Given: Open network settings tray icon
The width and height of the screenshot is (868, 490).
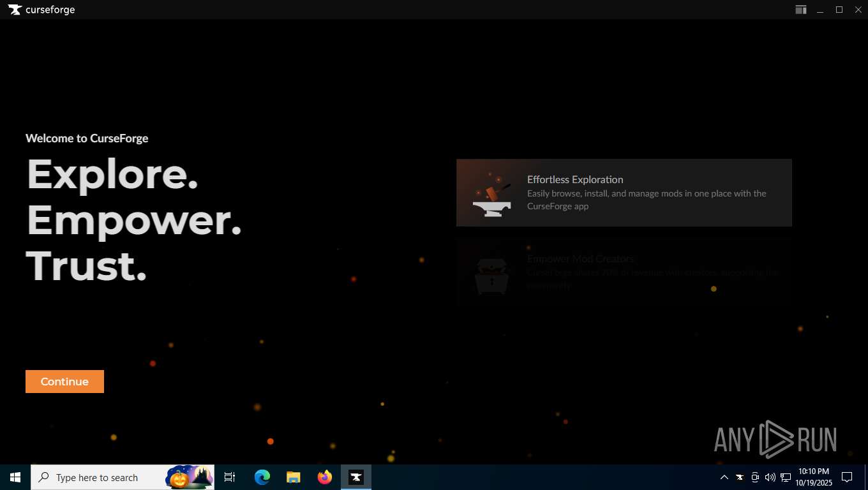Looking at the screenshot, I should coord(786,477).
